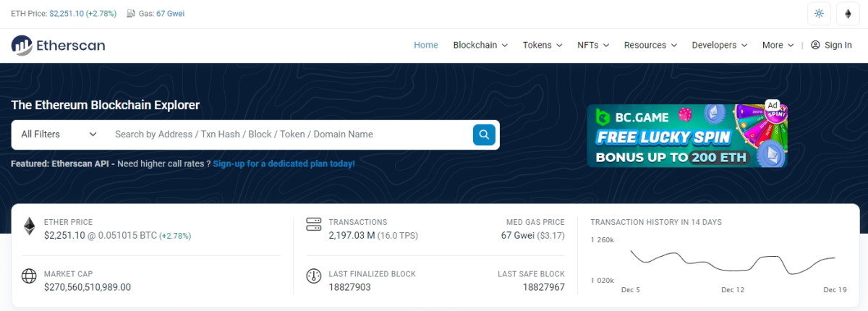Go to the Home tab
This screenshot has height=311, width=868.
click(426, 45)
